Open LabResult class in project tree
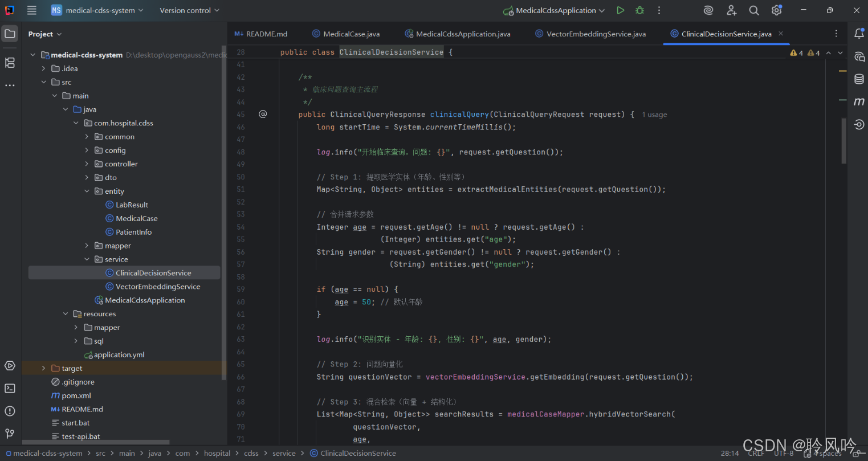Image resolution: width=868 pixels, height=461 pixels. [127, 205]
